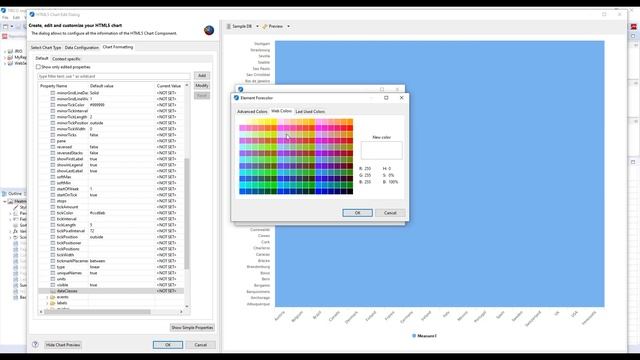This screenshot has width=640, height=360.
Task: Confirm color with OK in Element Forecolor dialog
Action: tap(357, 213)
